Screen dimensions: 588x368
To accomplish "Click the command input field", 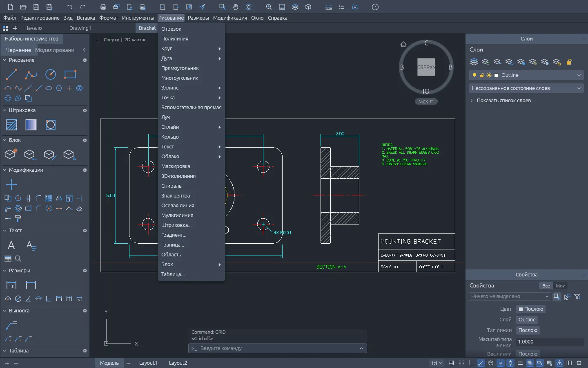I will 278,348.
